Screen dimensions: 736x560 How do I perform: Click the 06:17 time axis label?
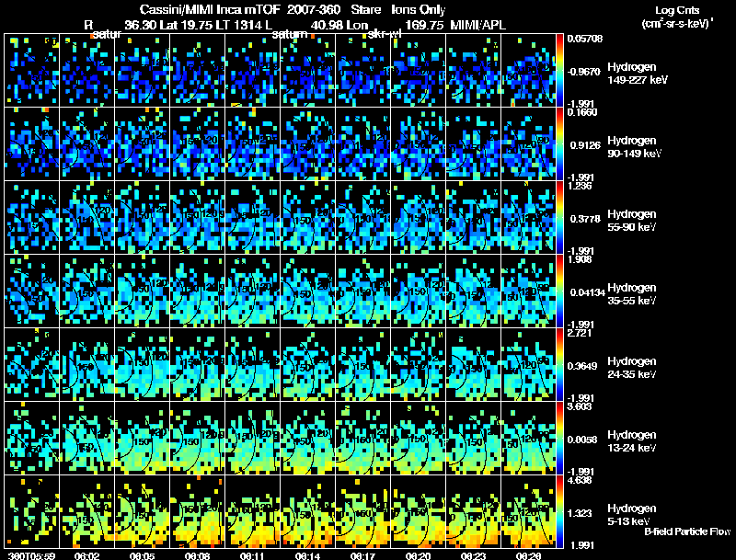point(362,556)
